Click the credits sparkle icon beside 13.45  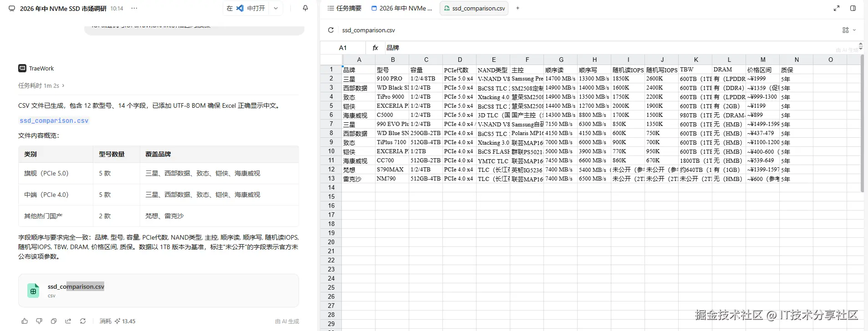click(x=117, y=321)
